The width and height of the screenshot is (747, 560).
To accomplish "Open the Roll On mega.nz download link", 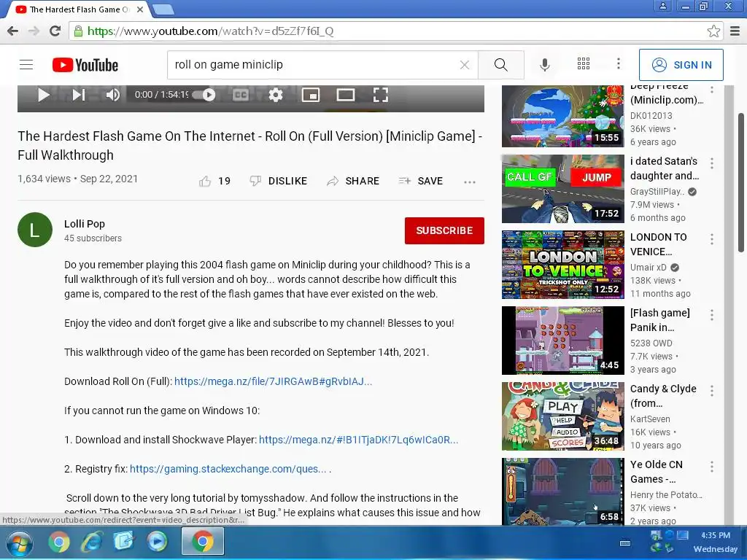I will (273, 381).
